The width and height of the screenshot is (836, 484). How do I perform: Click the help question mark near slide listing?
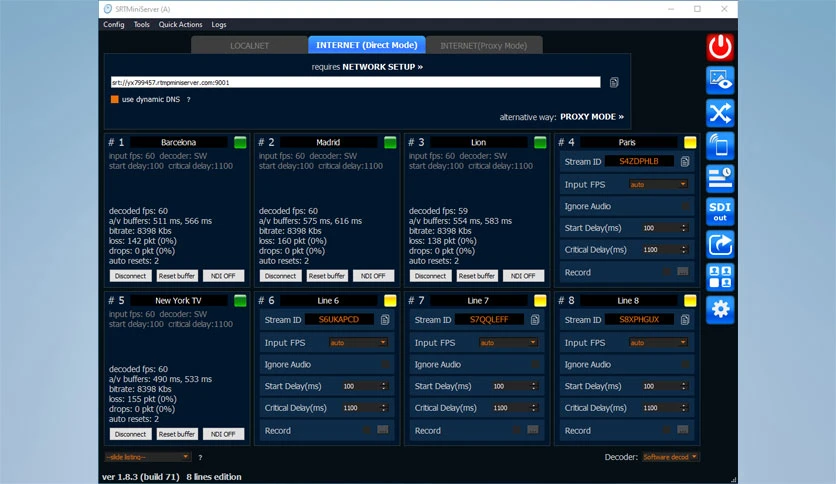click(200, 457)
